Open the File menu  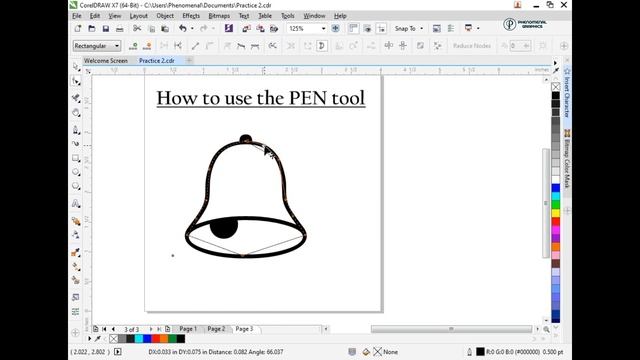pyautogui.click(x=77, y=16)
